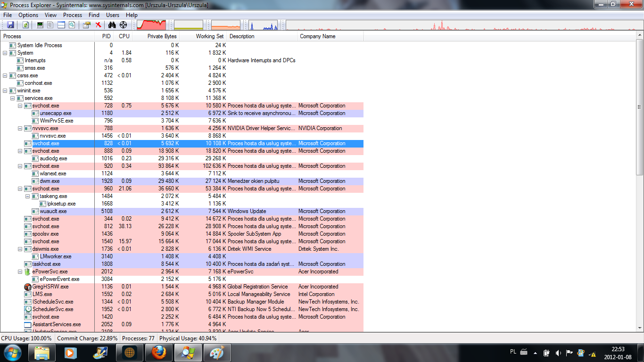Sort by the CPU column header

124,36
